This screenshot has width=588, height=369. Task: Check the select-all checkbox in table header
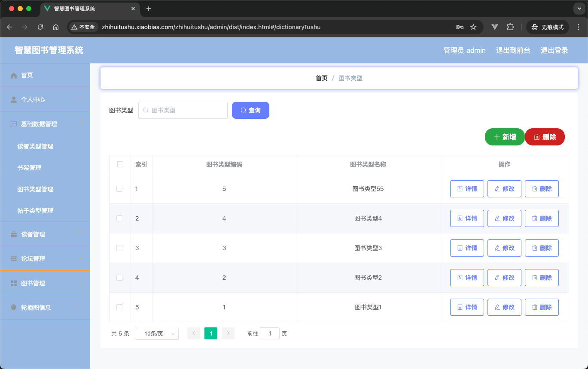(x=120, y=164)
